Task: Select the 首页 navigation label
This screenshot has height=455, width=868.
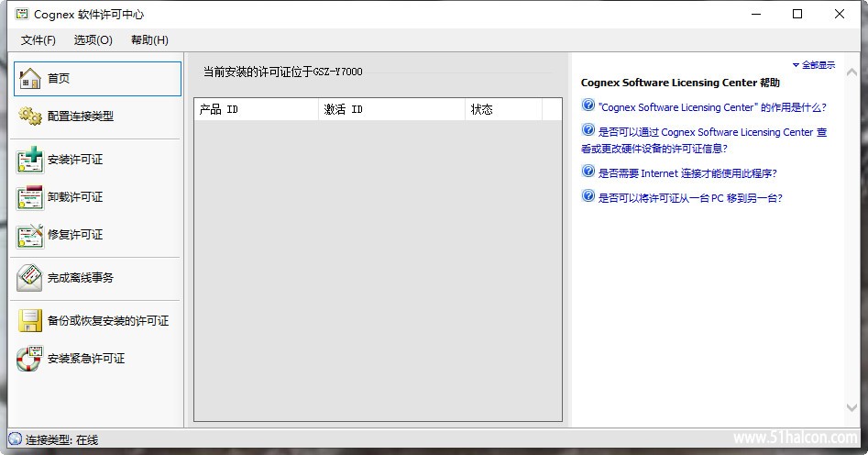Action: click(x=59, y=79)
